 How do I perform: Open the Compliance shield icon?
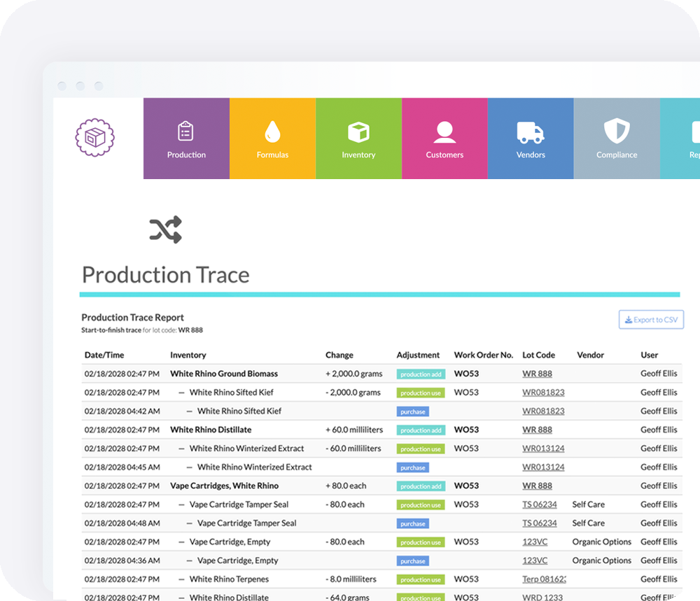point(617,131)
